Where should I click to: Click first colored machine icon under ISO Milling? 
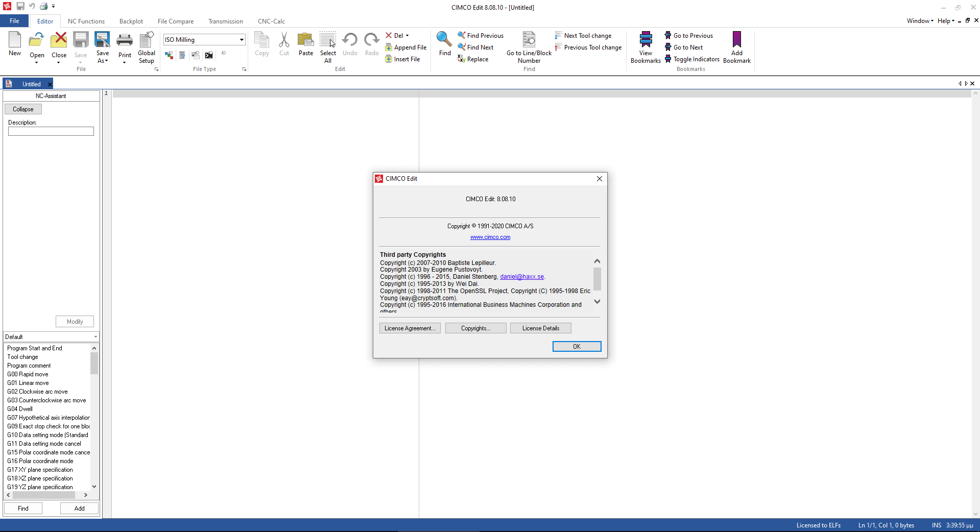(x=169, y=55)
